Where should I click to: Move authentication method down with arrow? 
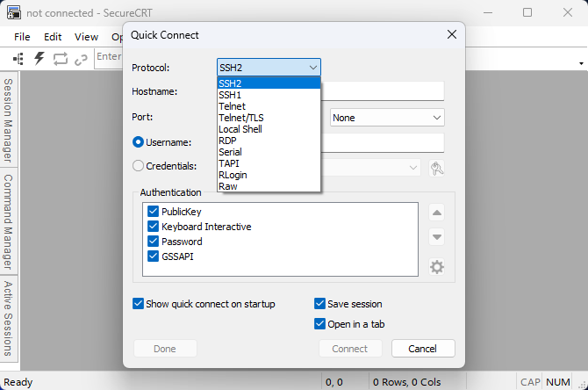coord(437,237)
